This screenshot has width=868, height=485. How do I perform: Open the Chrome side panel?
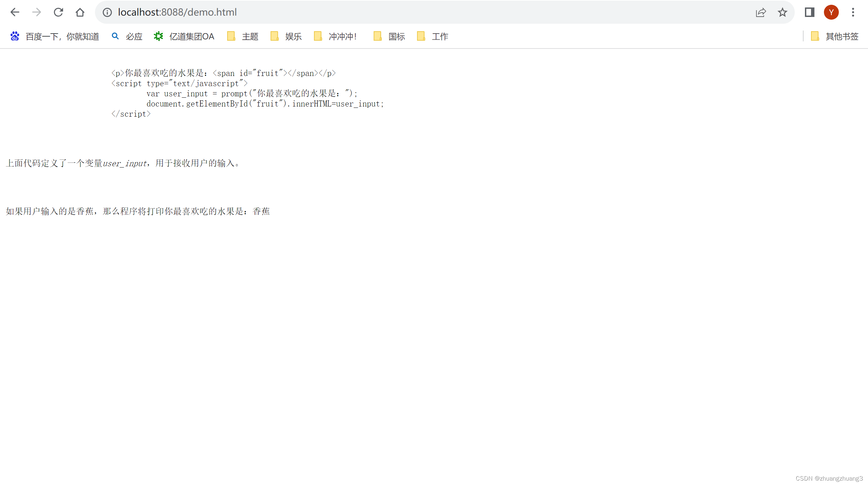[810, 12]
